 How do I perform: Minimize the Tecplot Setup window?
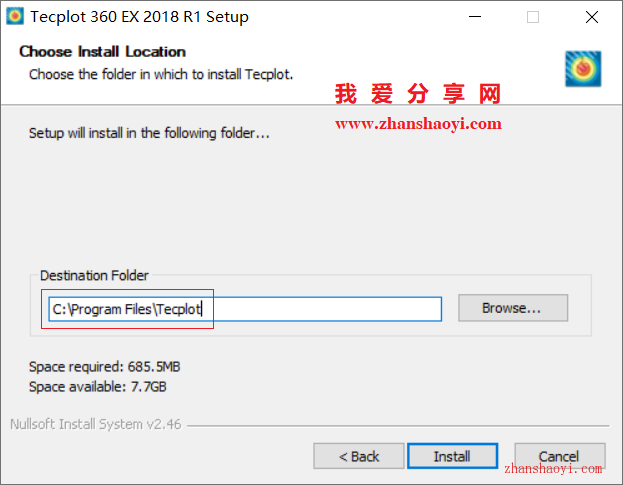click(x=475, y=17)
